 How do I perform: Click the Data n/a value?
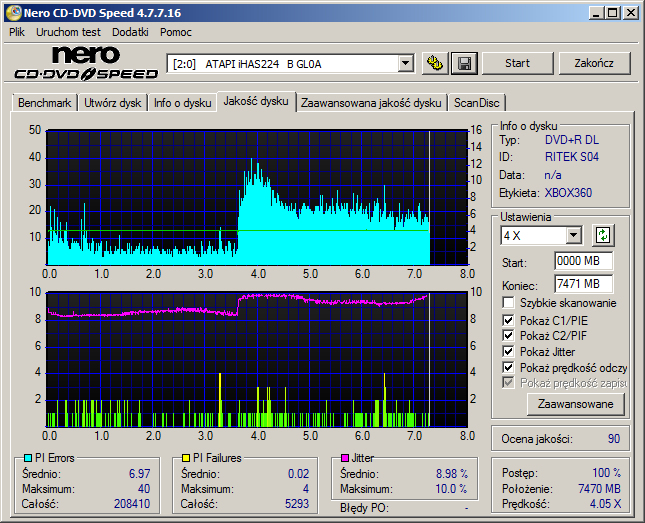pos(553,175)
